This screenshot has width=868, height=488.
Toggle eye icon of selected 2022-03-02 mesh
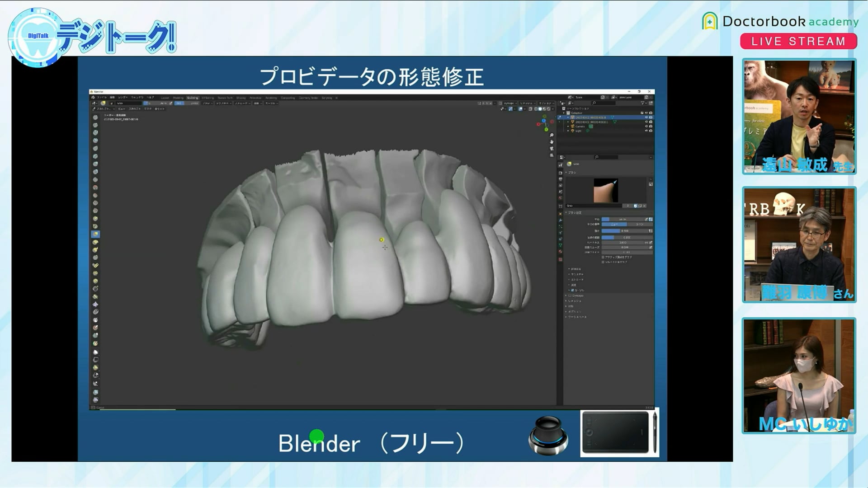coord(646,117)
